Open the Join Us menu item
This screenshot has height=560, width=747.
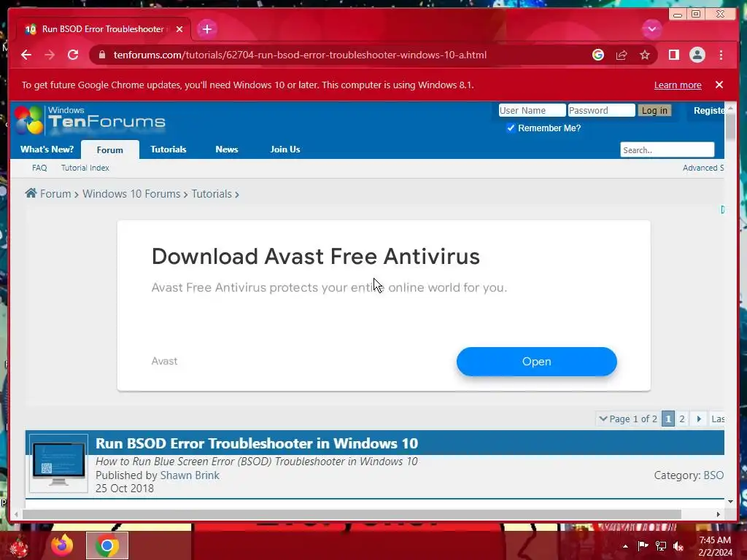point(285,149)
